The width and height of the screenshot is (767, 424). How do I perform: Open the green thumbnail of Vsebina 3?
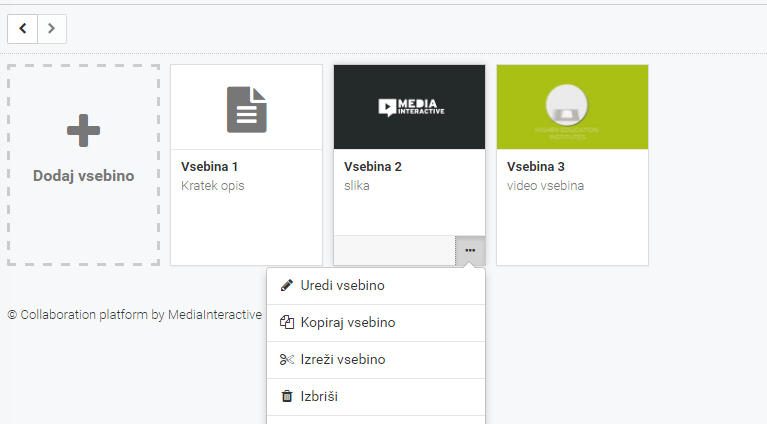572,107
